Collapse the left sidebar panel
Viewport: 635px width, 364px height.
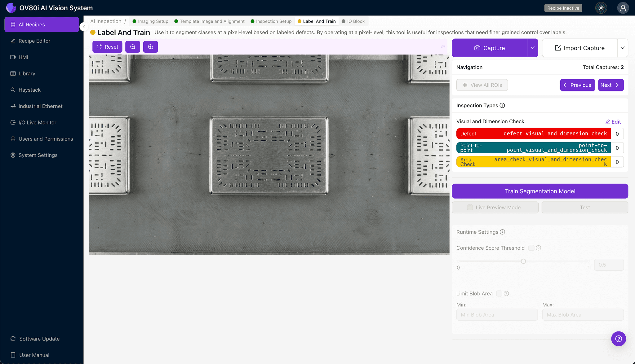click(x=83, y=27)
